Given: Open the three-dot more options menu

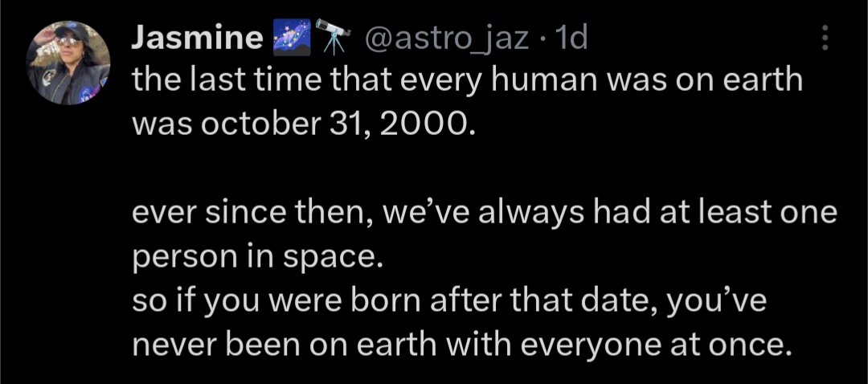Looking at the screenshot, I should [825, 39].
